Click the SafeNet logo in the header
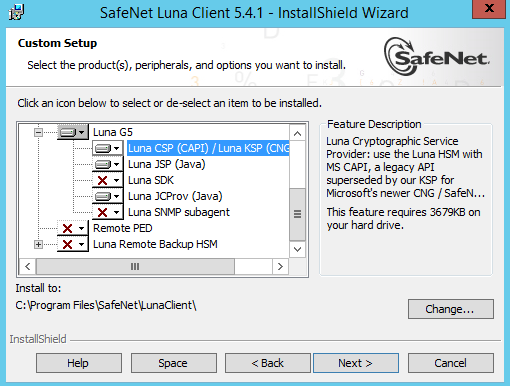This screenshot has width=510, height=386. (437, 57)
